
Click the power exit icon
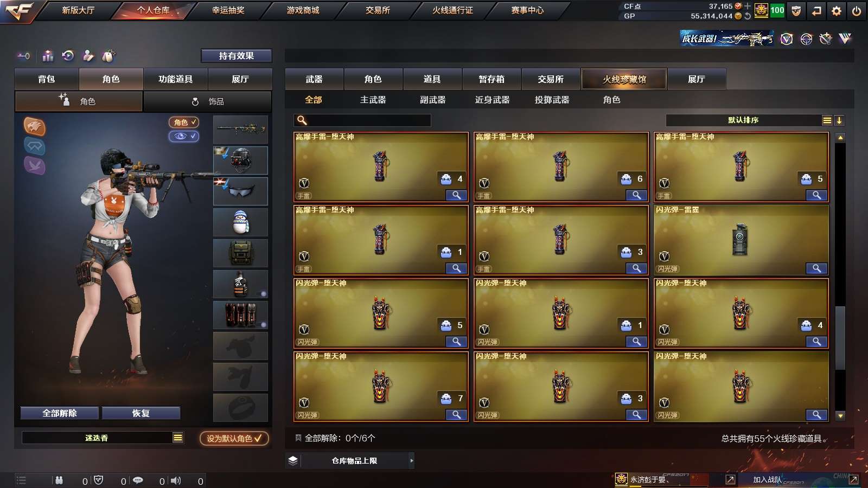(857, 10)
